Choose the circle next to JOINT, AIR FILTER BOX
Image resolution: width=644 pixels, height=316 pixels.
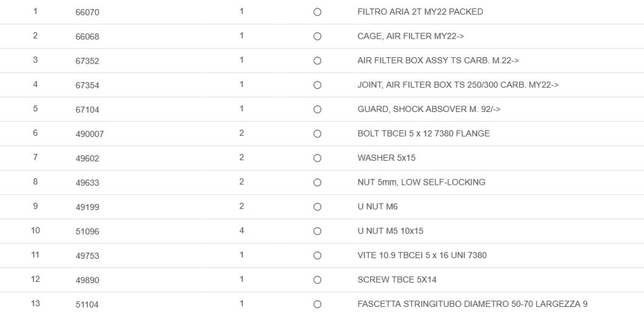317,86
